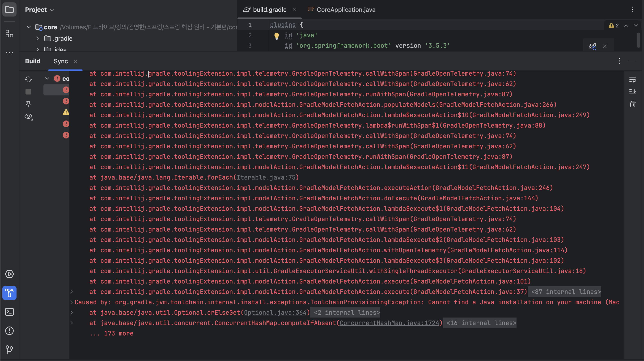644x361 pixels.
Task: Open the Services tool window icon
Action: 9,274
